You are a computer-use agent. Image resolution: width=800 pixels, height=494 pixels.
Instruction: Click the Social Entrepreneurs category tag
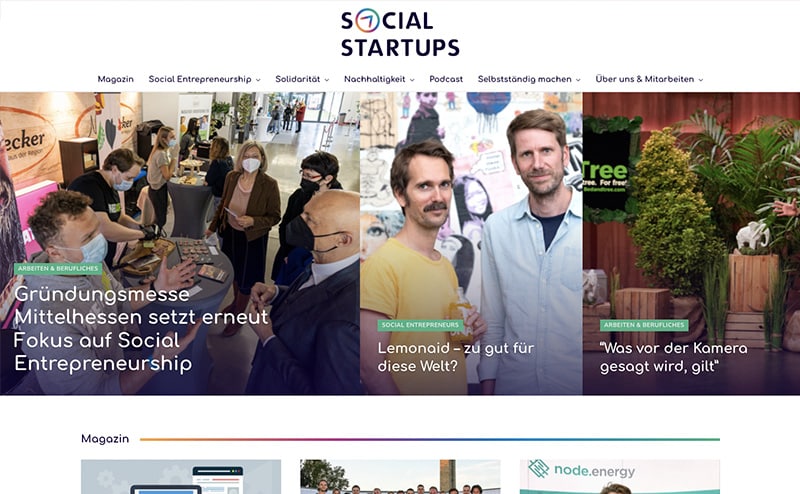coord(420,325)
